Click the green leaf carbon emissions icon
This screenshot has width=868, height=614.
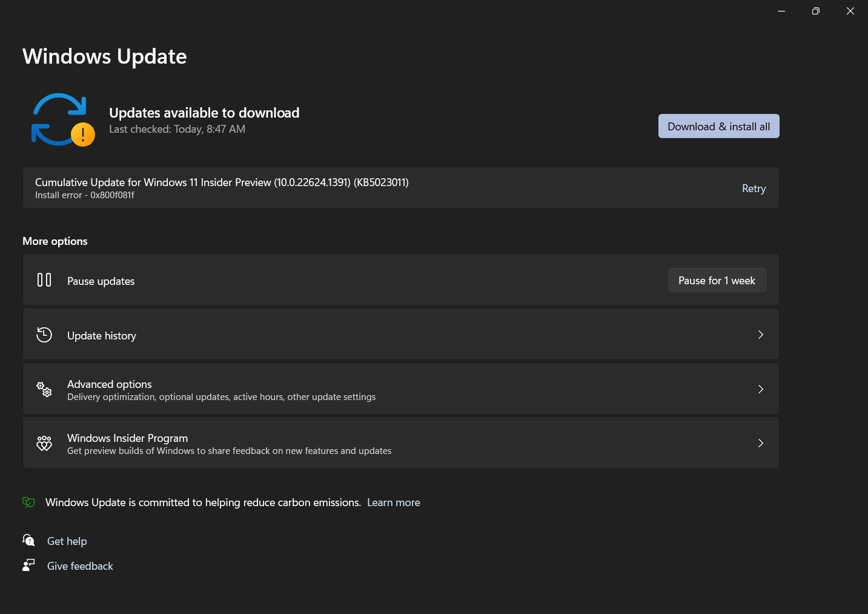tap(28, 502)
